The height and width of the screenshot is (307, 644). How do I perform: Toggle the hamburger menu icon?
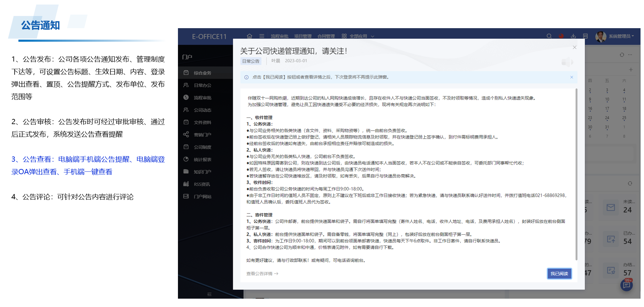point(262,36)
